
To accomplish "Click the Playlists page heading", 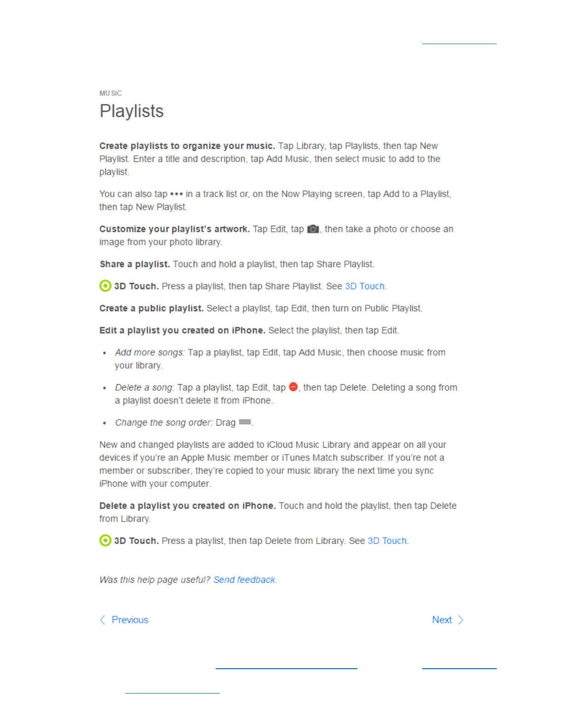I will tap(132, 111).
